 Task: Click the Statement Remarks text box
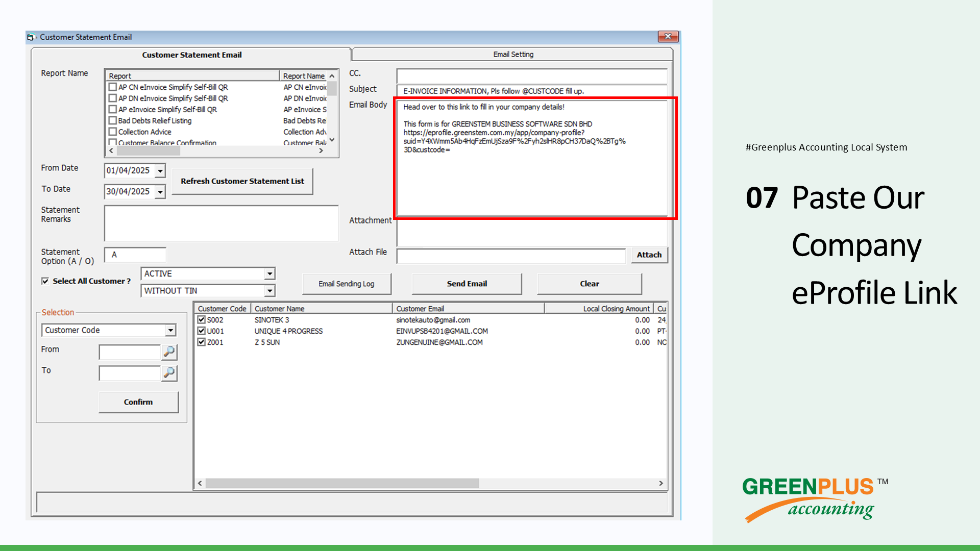[x=221, y=223]
